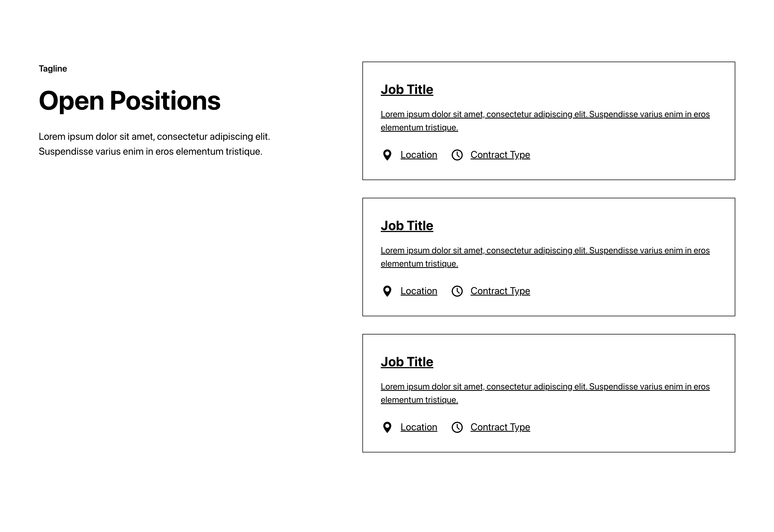Screen dimensions: 774x532
Task: Click the location pin icon in first job card
Action: coord(387,155)
